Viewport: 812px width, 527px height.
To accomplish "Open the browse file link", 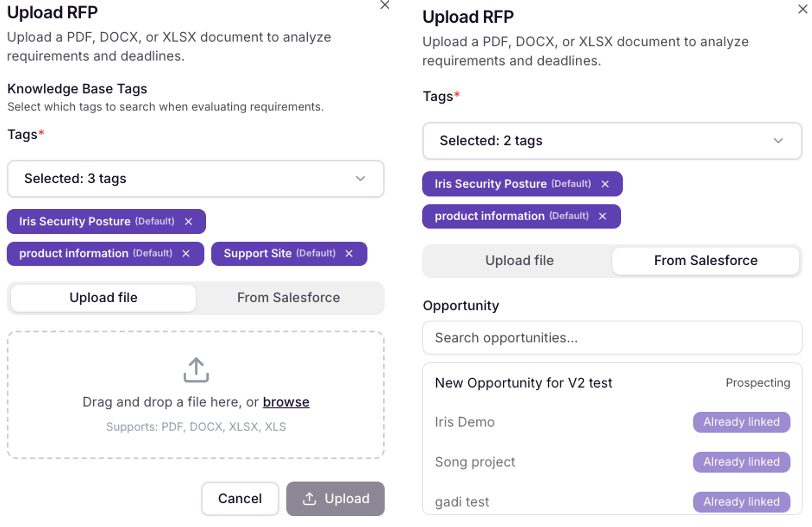I will coord(286,402).
